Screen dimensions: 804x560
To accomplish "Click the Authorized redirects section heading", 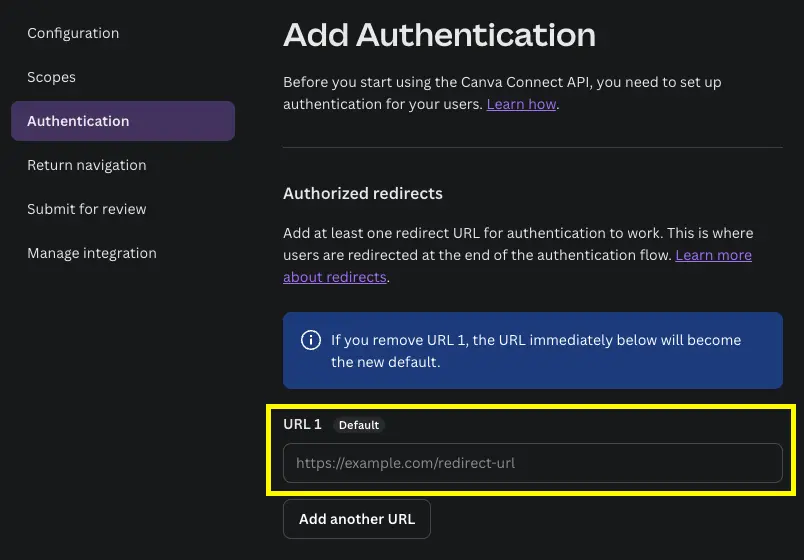I will tap(363, 193).
